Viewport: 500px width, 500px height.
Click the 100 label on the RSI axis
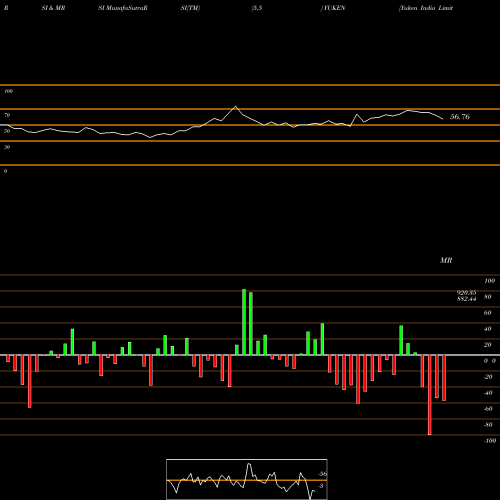pyautogui.click(x=8, y=91)
